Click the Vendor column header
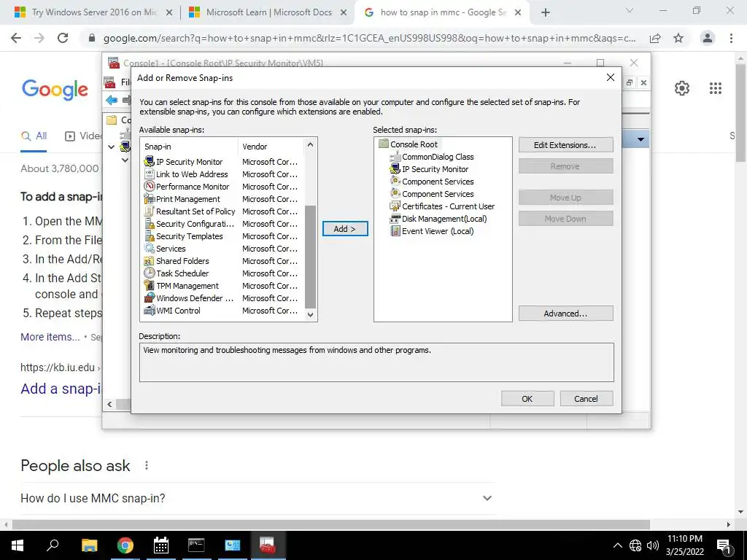The image size is (747, 560). (x=271, y=147)
